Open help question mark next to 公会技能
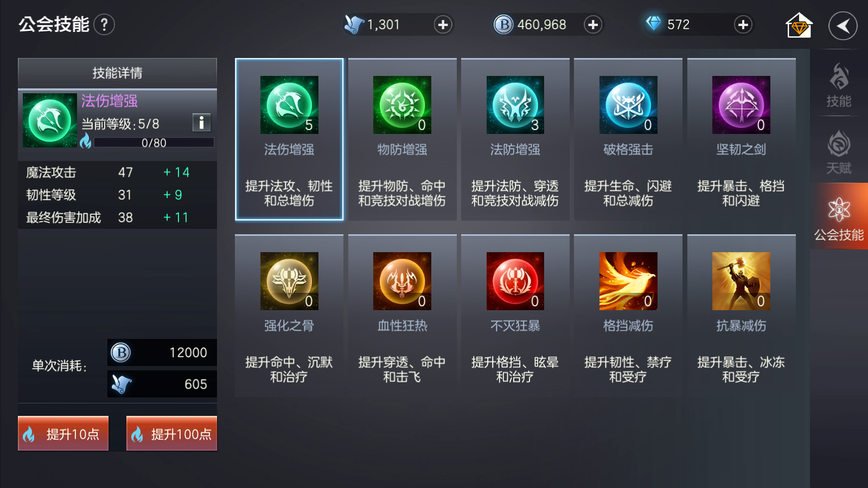This screenshot has height=488, width=868. click(104, 24)
